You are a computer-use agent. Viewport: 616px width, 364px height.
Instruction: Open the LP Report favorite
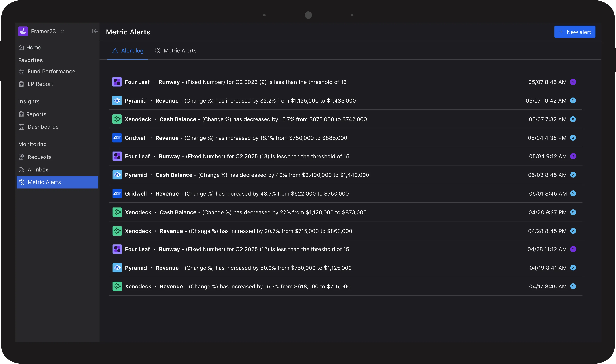pos(40,84)
